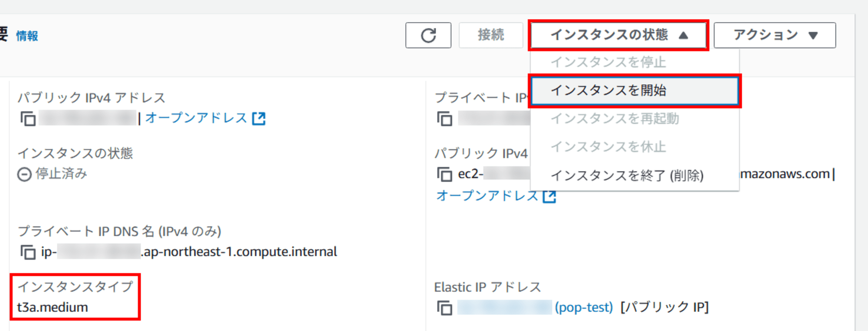
Task: Collapse the インスタンスの状態 dropdown
Action: (x=619, y=35)
